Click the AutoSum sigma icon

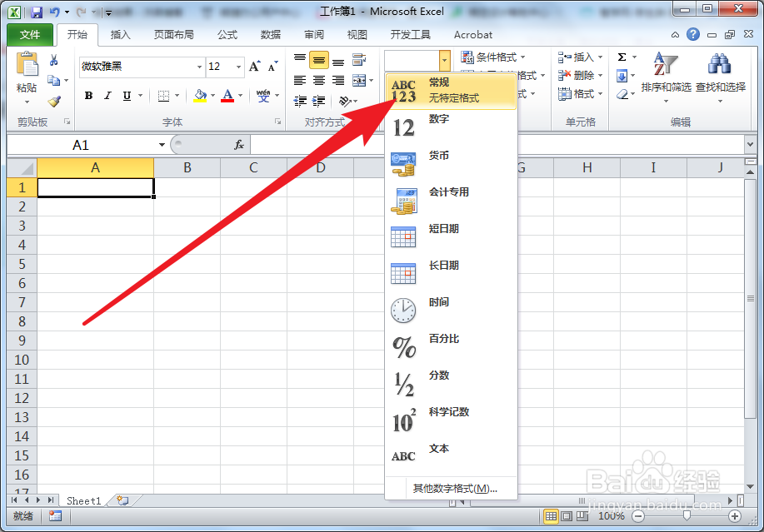click(x=622, y=57)
